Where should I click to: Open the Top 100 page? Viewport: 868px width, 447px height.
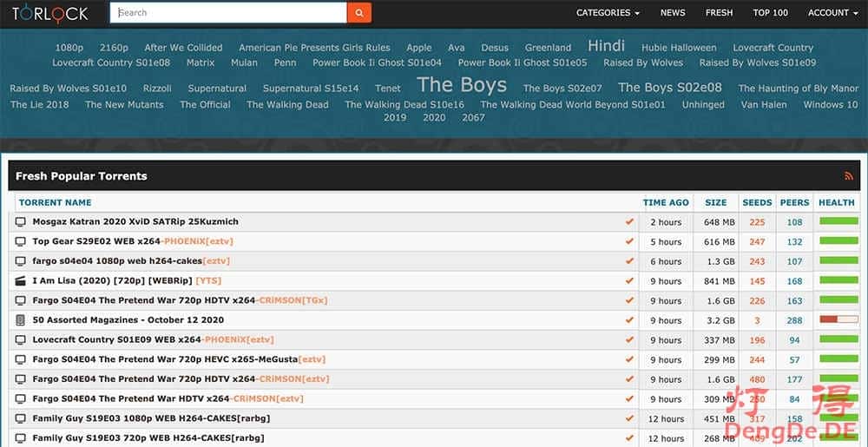(770, 13)
